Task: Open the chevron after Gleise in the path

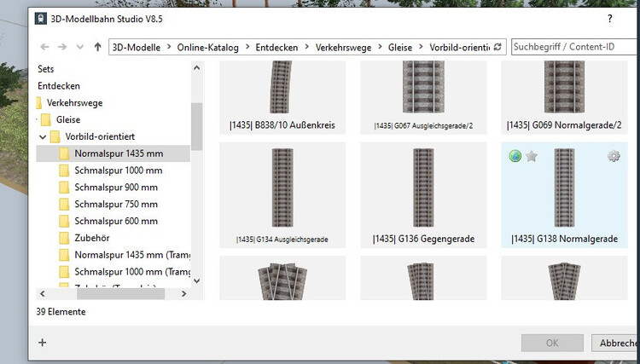Action: tap(421, 47)
